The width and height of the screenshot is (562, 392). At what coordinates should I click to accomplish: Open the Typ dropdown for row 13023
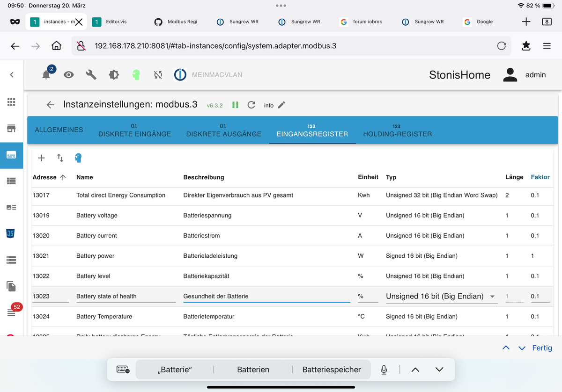coord(442,296)
